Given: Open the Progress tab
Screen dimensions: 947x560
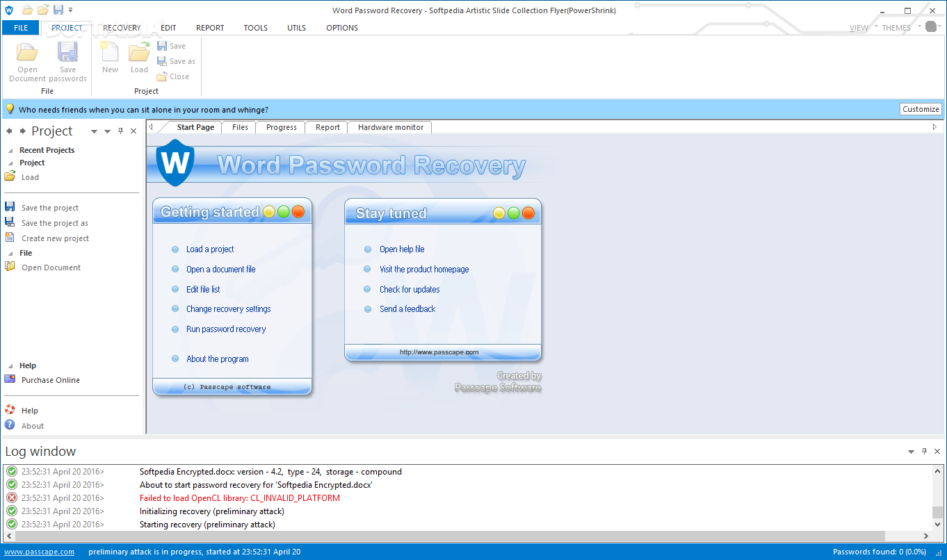Looking at the screenshot, I should click(282, 127).
